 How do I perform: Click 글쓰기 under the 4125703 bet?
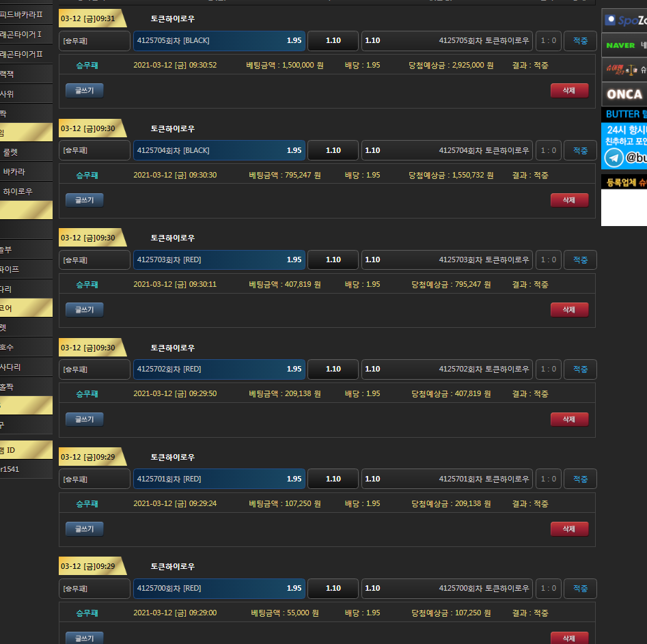tap(85, 309)
